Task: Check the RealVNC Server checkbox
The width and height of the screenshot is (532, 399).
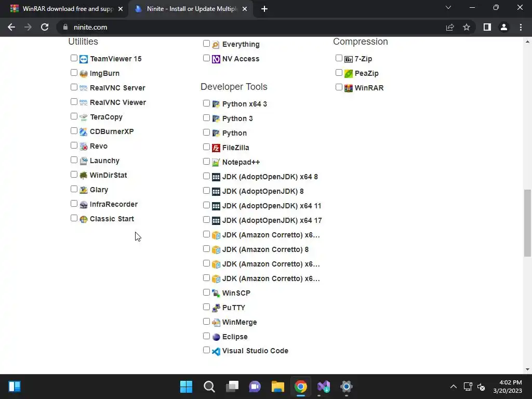Action: click(74, 87)
